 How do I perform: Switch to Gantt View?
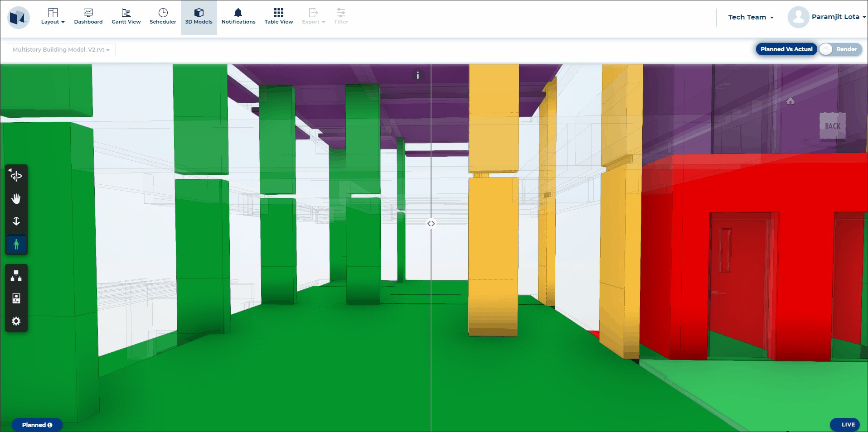(x=126, y=17)
